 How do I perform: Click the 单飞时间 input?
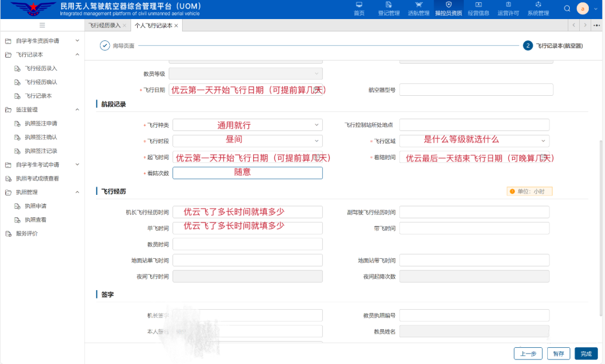click(x=248, y=228)
